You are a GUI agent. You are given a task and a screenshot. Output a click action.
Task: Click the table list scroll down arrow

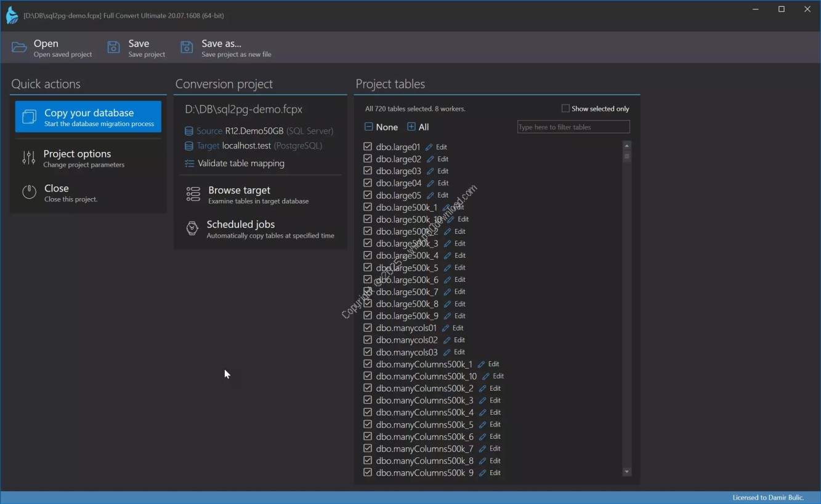coord(627,472)
